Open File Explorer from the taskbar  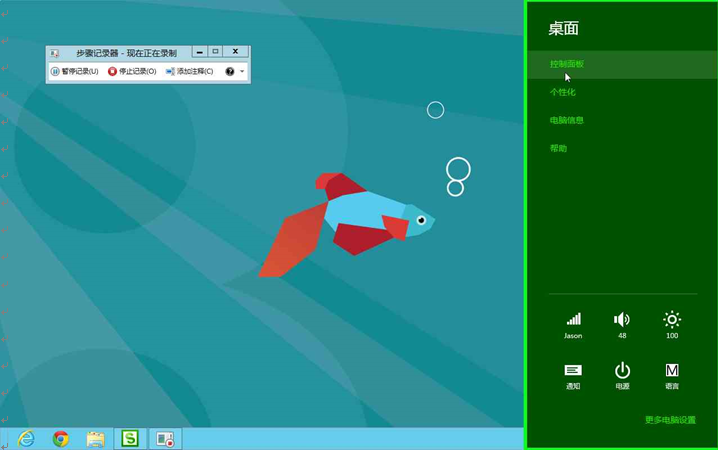95,439
